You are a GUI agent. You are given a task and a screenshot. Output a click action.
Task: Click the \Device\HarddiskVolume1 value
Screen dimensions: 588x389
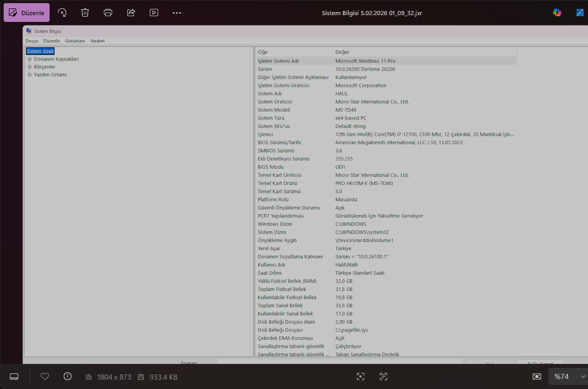tap(364, 241)
